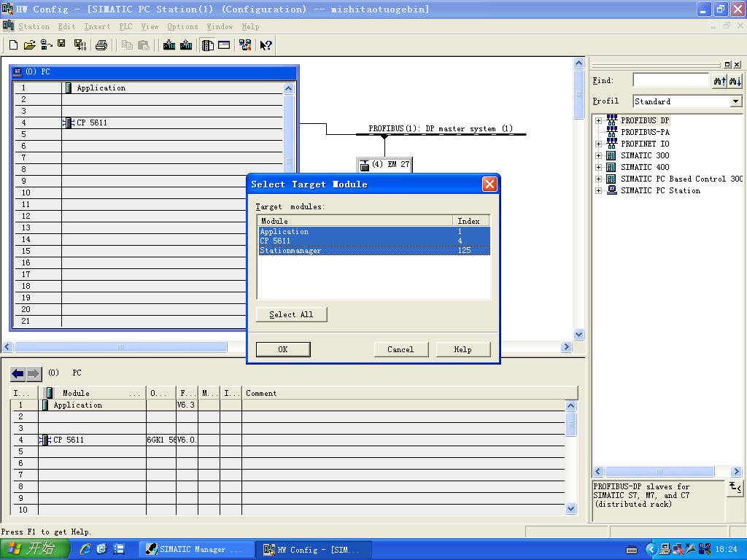Toggle the hardware Catalog toolbar icon
This screenshot has width=747, height=560.
point(208,45)
